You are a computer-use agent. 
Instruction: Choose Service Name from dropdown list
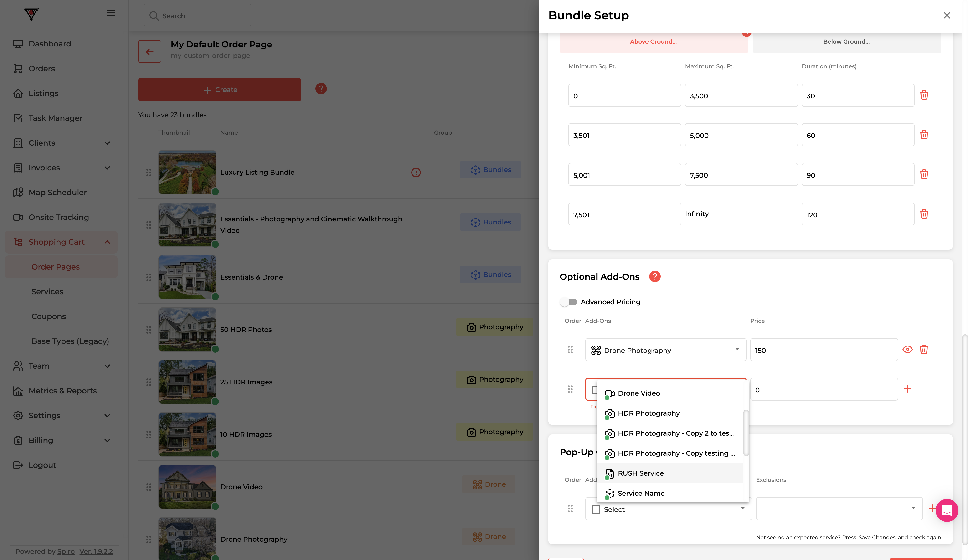pyautogui.click(x=669, y=493)
